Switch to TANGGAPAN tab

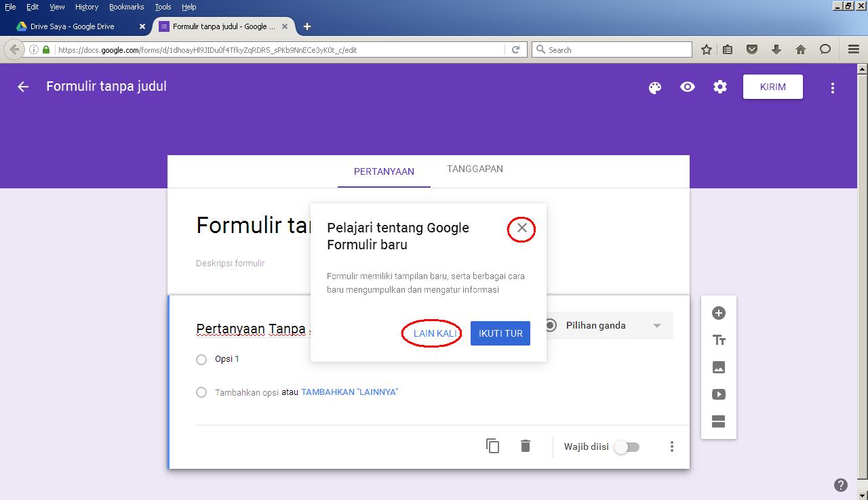(475, 169)
